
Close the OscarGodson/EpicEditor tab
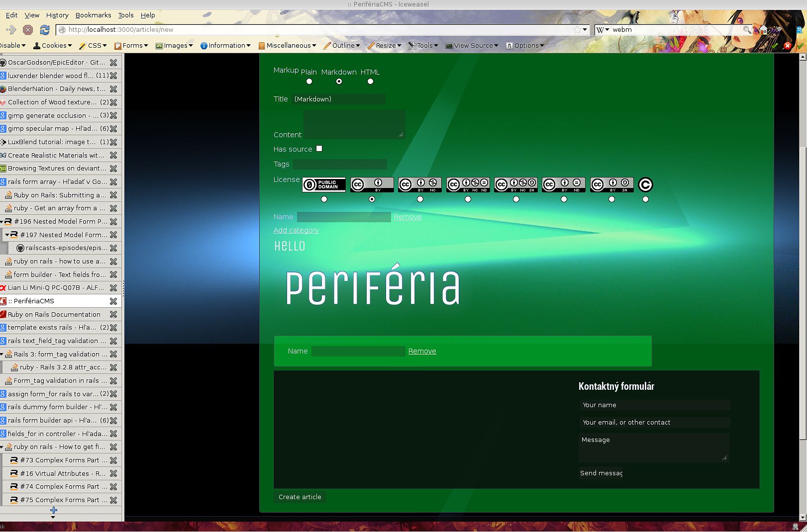click(x=113, y=63)
